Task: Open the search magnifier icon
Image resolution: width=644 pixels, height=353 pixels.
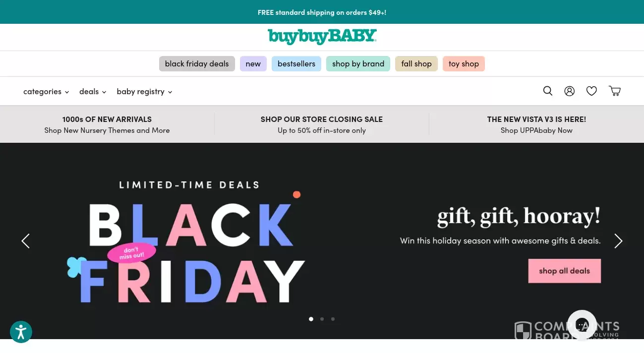Action: [x=548, y=91]
